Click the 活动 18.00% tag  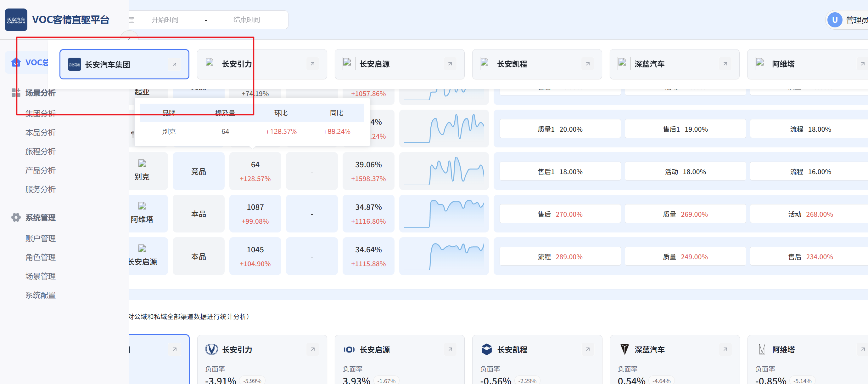click(x=685, y=172)
